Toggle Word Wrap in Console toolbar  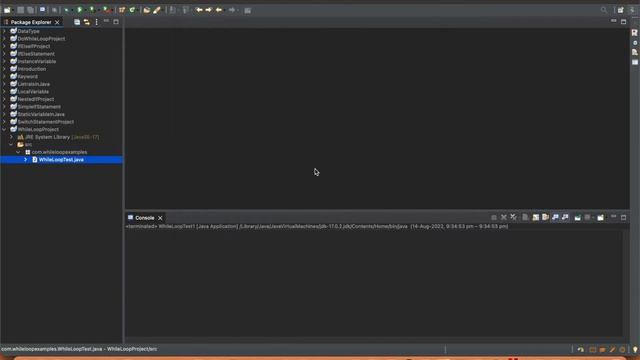[x=545, y=218]
